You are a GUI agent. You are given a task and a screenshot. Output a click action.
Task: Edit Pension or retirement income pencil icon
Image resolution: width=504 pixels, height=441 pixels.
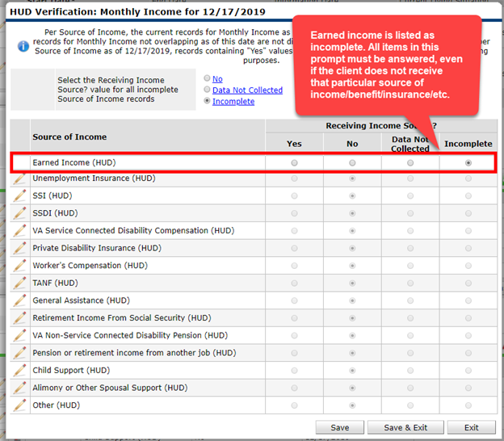tap(19, 353)
